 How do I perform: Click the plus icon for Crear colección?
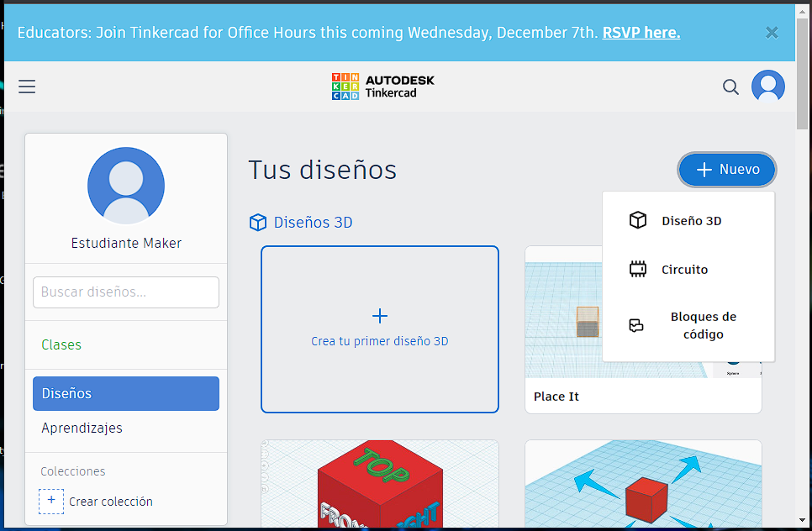[x=51, y=501]
